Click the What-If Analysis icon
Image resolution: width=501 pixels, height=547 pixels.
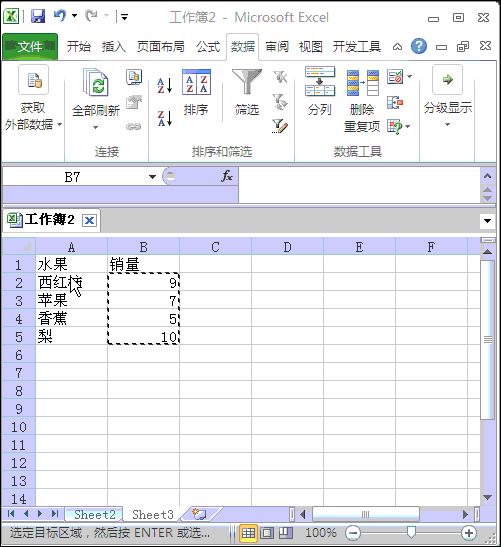394,127
